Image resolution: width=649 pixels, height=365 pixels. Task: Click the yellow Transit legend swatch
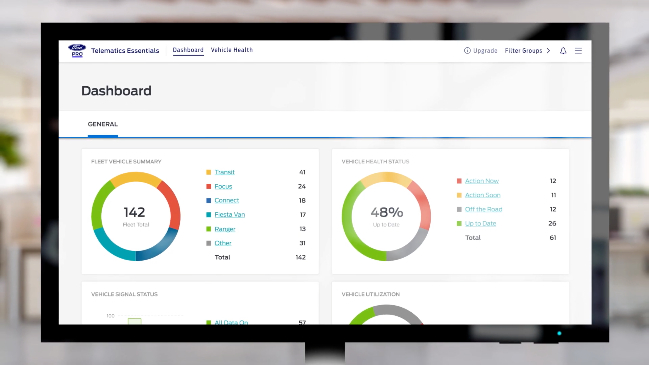(209, 172)
